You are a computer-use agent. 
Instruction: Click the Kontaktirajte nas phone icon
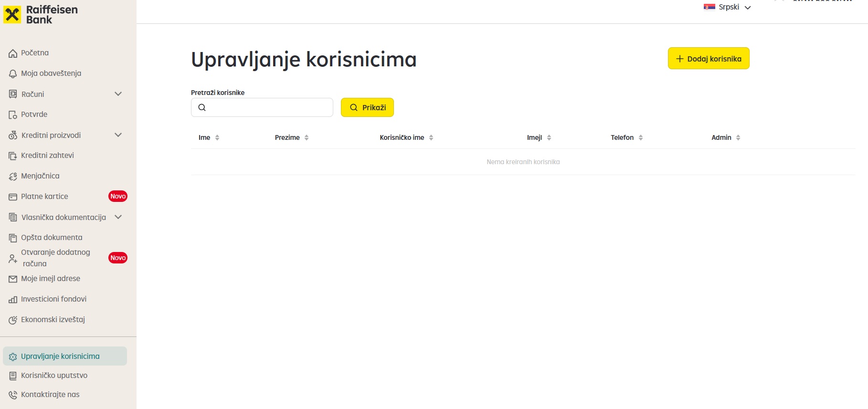[13, 395]
